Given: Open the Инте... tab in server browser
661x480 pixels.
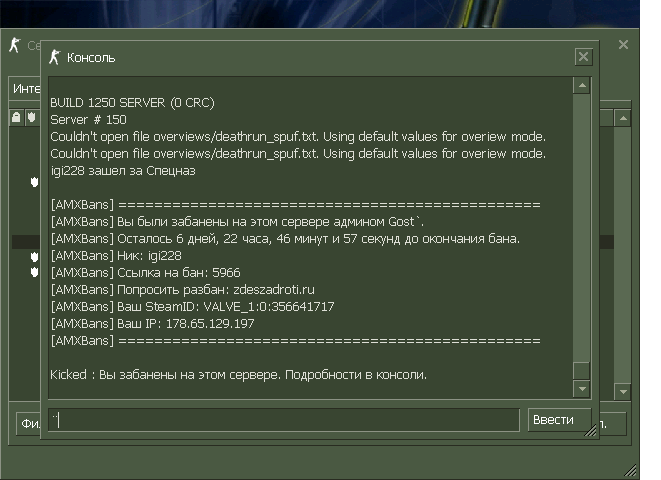Looking at the screenshot, I should click(x=25, y=88).
